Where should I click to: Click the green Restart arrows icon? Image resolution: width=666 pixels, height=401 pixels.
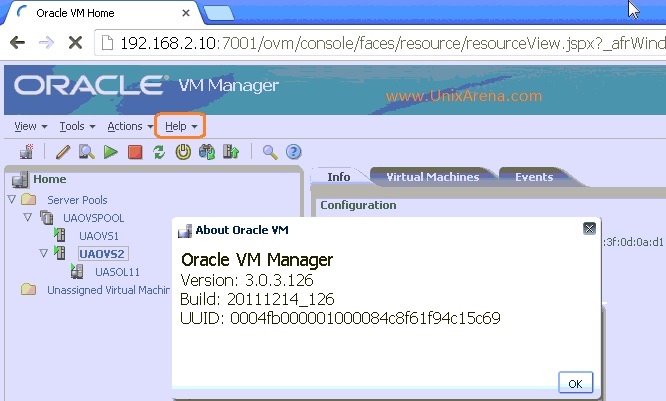click(159, 152)
